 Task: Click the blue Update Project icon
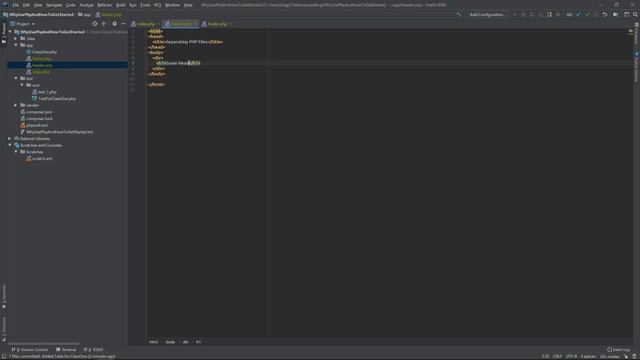pyautogui.click(x=578, y=14)
